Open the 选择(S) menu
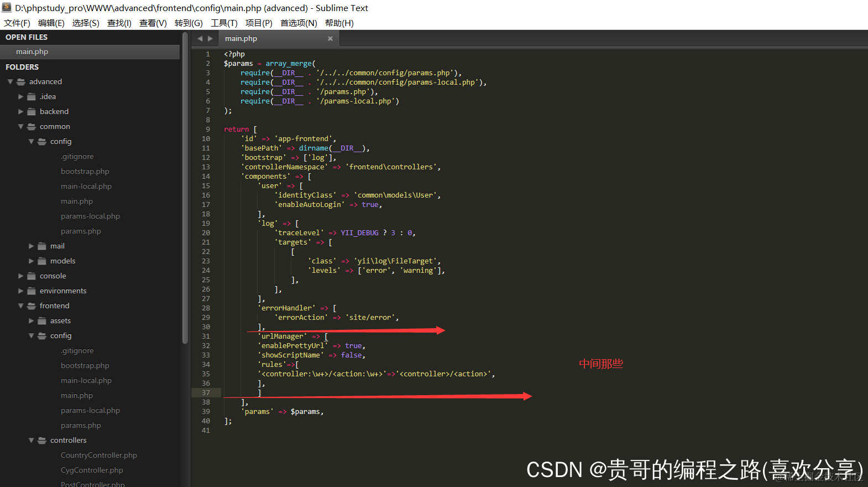 pos(86,23)
